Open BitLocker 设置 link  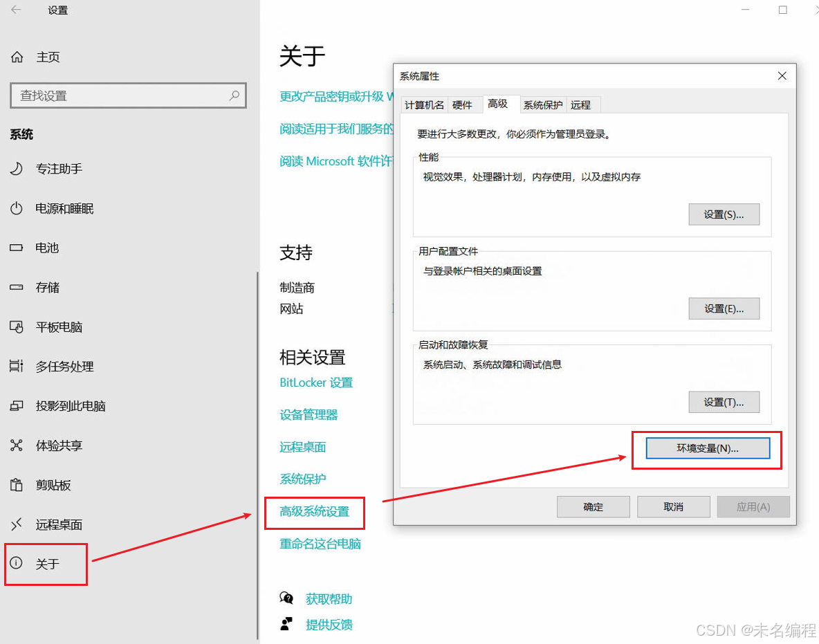click(317, 383)
